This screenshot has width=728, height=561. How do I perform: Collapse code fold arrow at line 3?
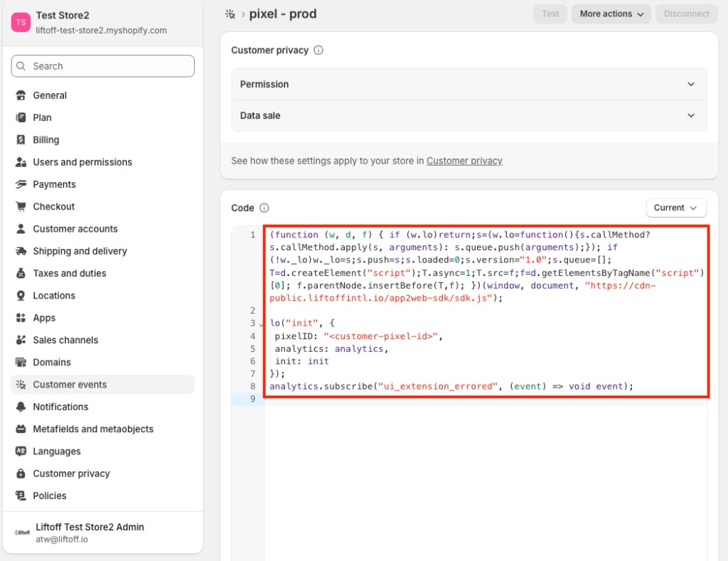tap(261, 325)
